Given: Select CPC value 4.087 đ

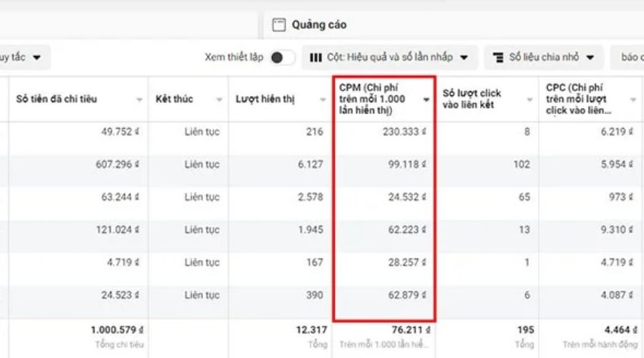Looking at the screenshot, I should coord(617,295).
